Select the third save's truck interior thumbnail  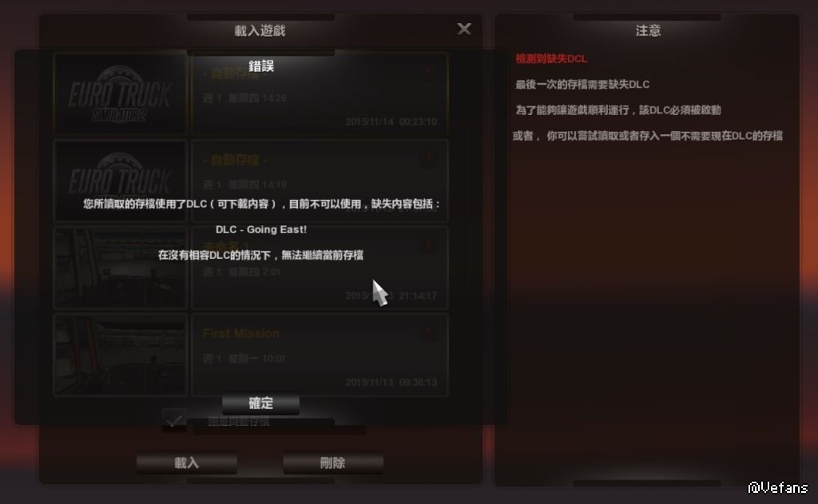pyautogui.click(x=121, y=268)
